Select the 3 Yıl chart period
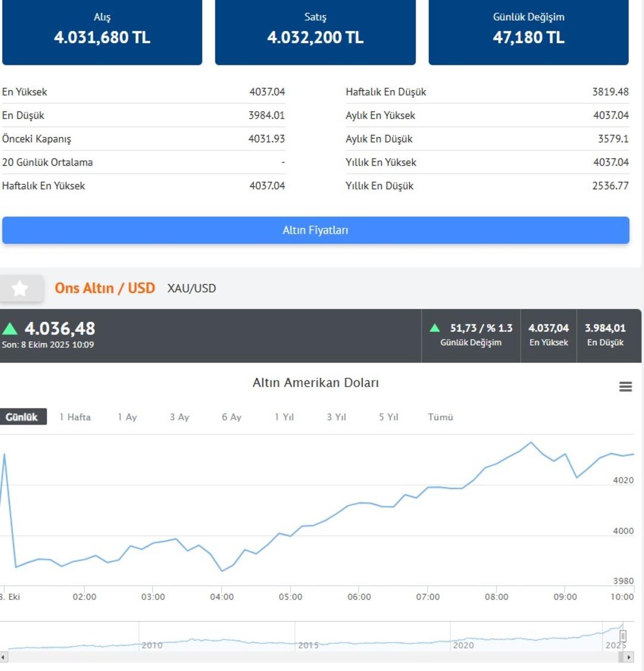 point(336,417)
